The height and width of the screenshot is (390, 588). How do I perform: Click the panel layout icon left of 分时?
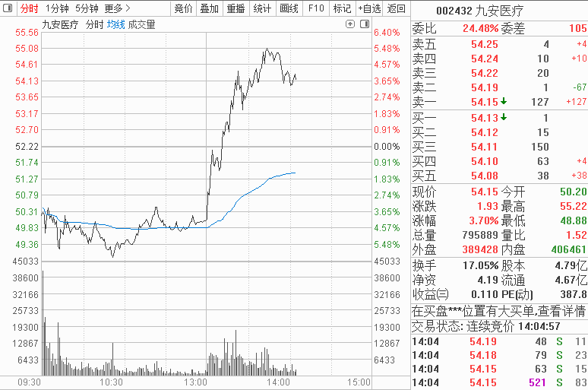(8, 8)
